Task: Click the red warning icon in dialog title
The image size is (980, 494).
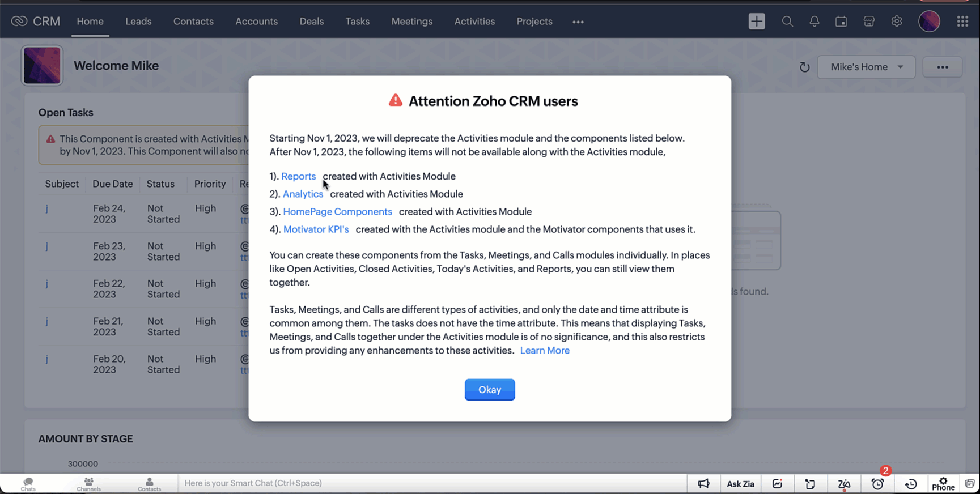Action: [x=396, y=101]
